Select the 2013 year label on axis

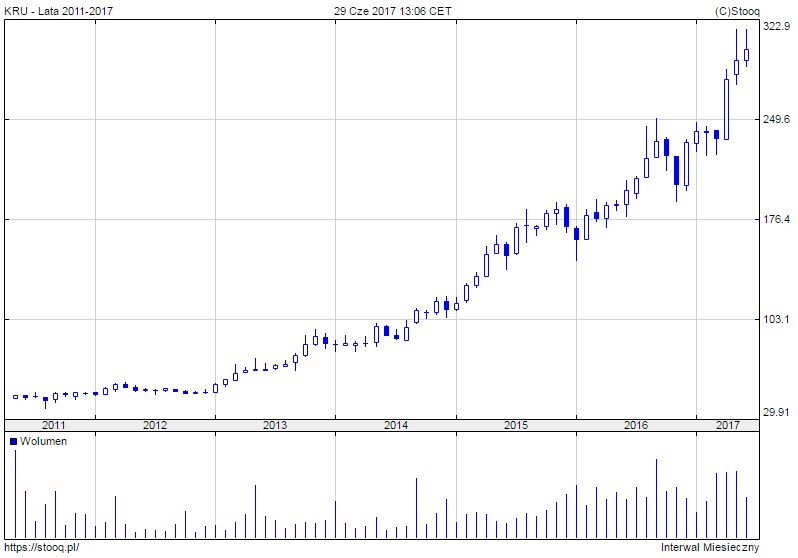point(275,425)
